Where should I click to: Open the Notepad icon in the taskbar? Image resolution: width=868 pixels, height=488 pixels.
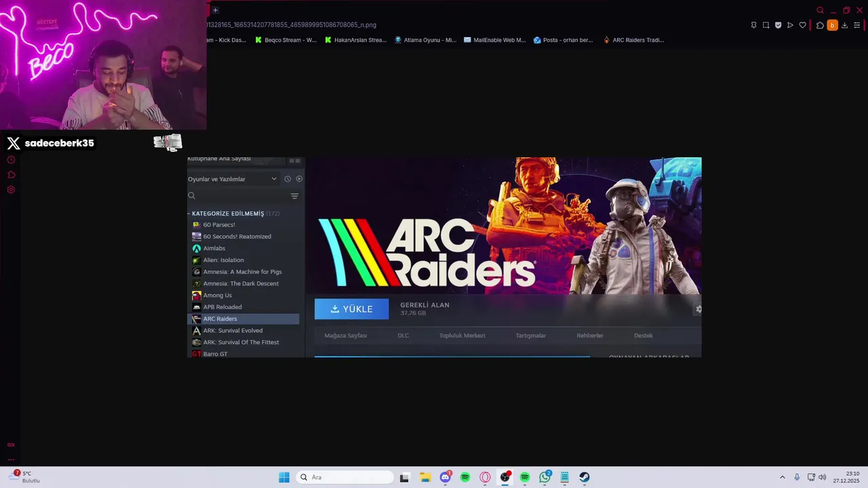click(564, 477)
